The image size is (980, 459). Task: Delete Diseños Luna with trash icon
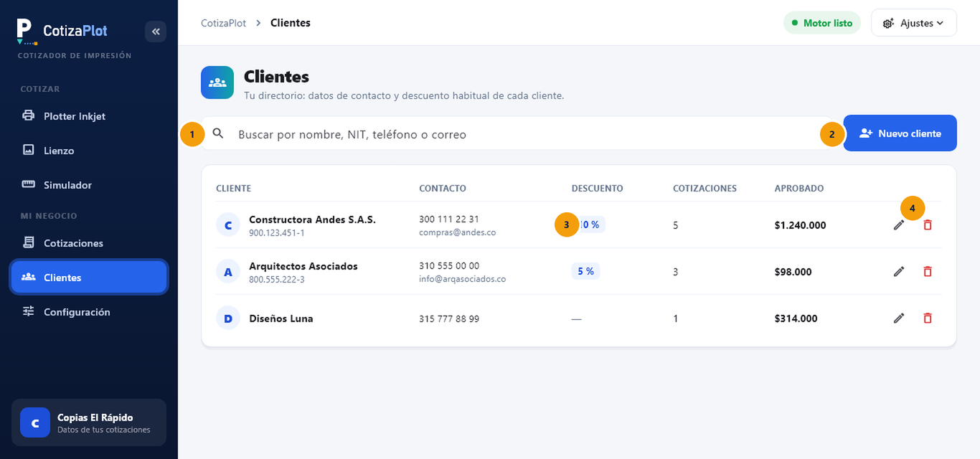click(928, 318)
